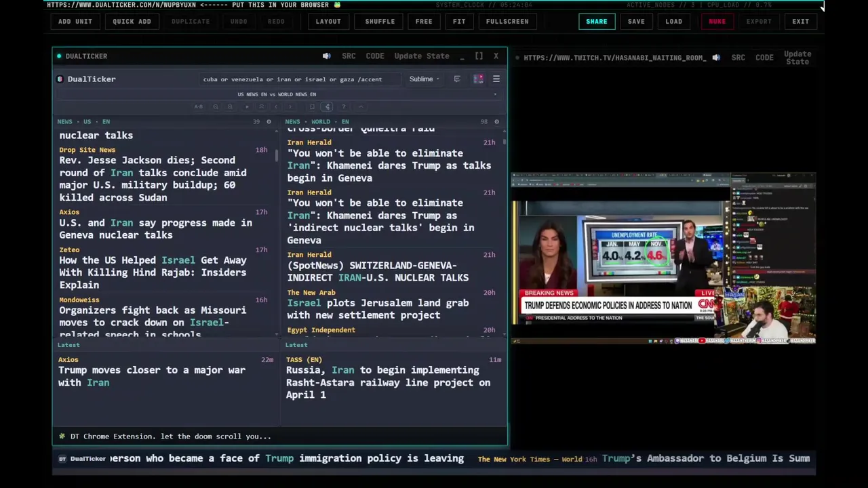Click the Twitch stream video thumbnail
Screen dimensions: 868x488
[663, 259]
